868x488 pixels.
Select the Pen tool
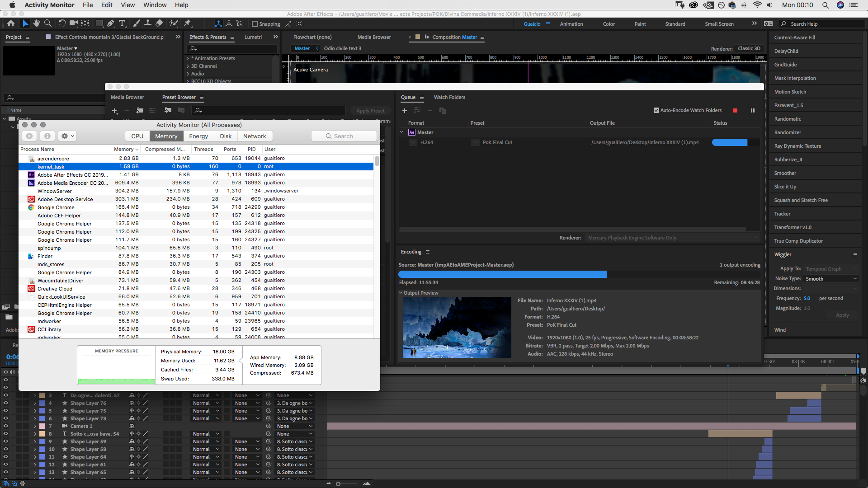click(111, 23)
